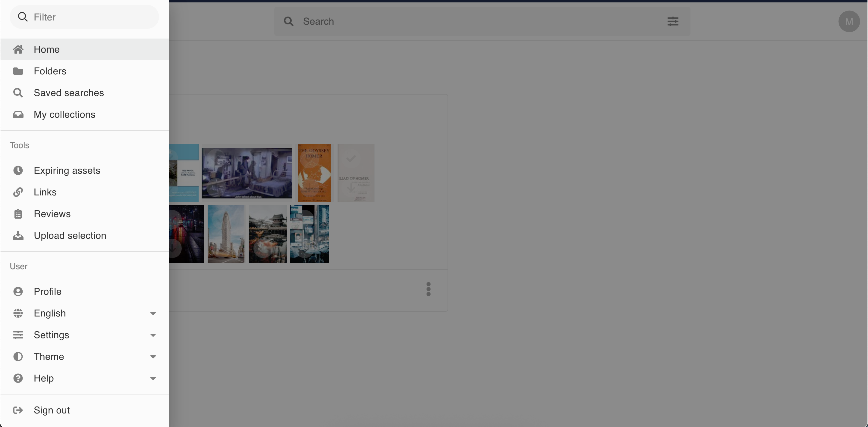Open the three-dot collection options menu

(x=428, y=289)
